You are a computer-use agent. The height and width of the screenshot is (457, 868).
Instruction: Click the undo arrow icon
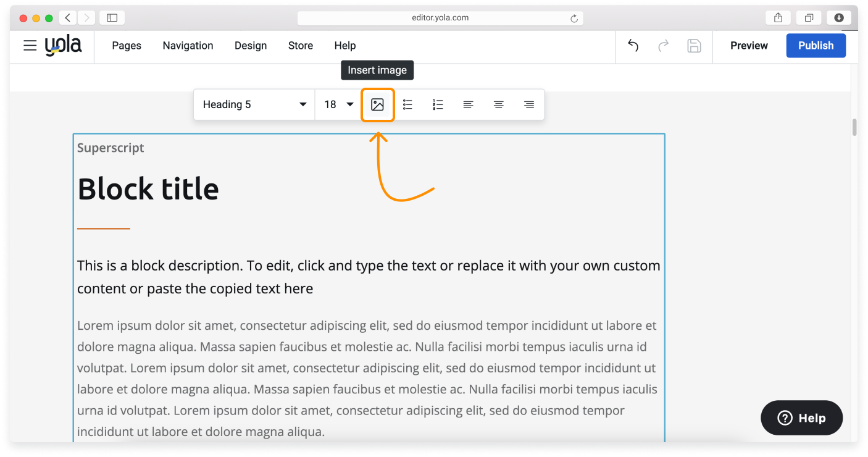(x=633, y=46)
